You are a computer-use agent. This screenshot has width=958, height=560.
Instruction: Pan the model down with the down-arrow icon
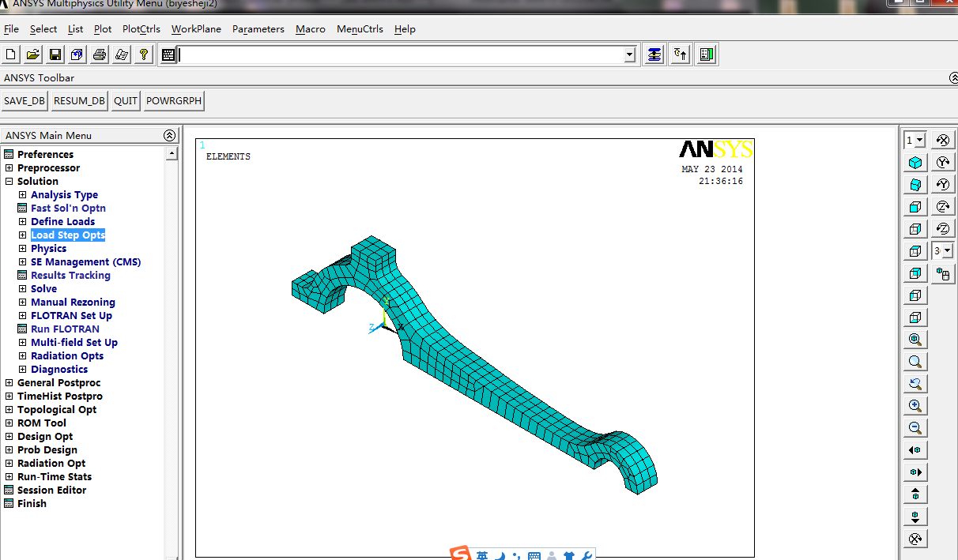click(915, 517)
